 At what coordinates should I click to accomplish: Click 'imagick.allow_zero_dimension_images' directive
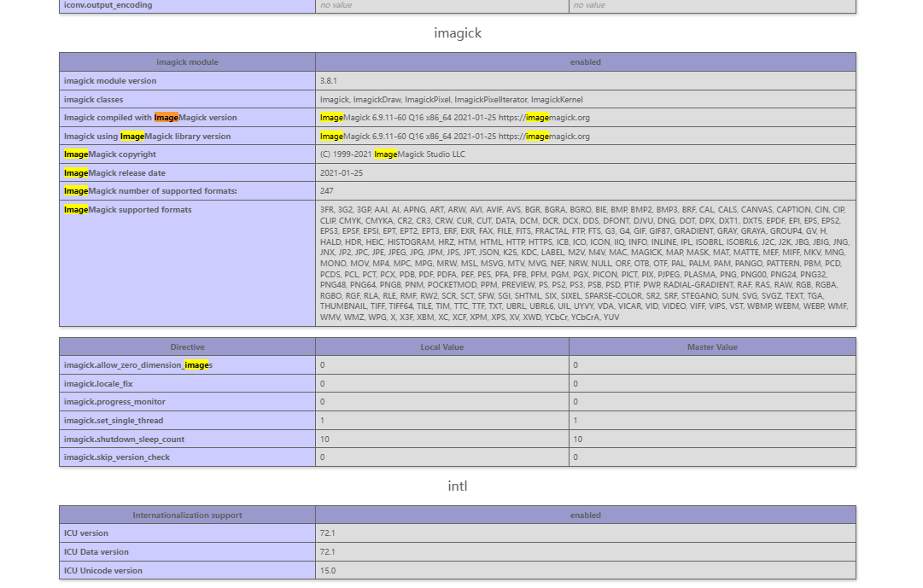click(x=138, y=365)
